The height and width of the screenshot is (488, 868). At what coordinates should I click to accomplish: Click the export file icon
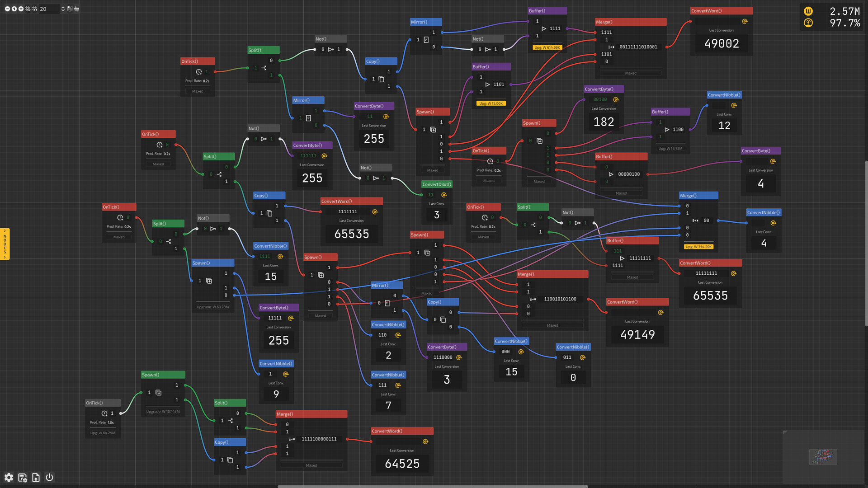pos(36,477)
